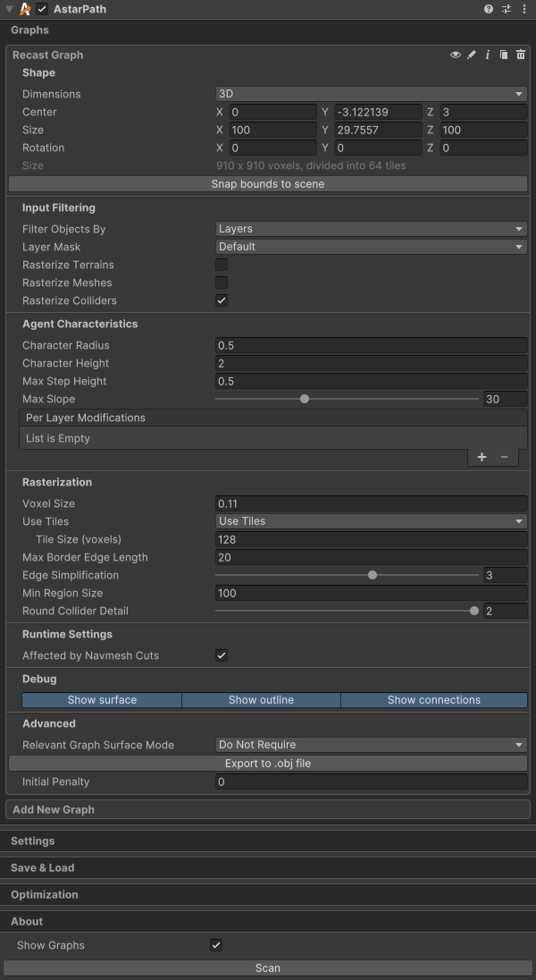The width and height of the screenshot is (536, 980).
Task: Open AstarPath component three-dot menu
Action: pos(523,9)
